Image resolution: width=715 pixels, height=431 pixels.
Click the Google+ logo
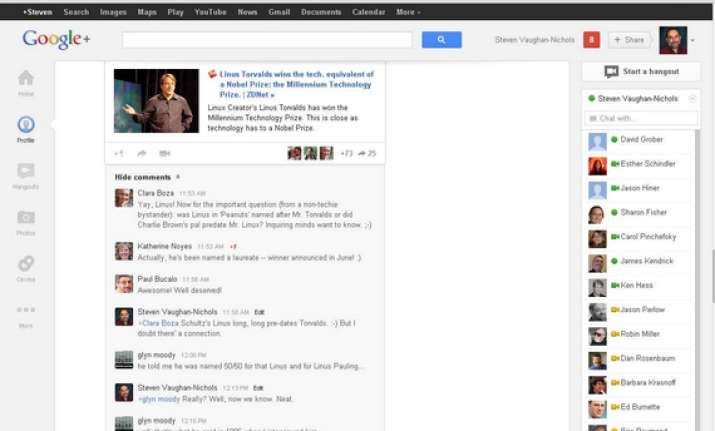pyautogui.click(x=56, y=40)
